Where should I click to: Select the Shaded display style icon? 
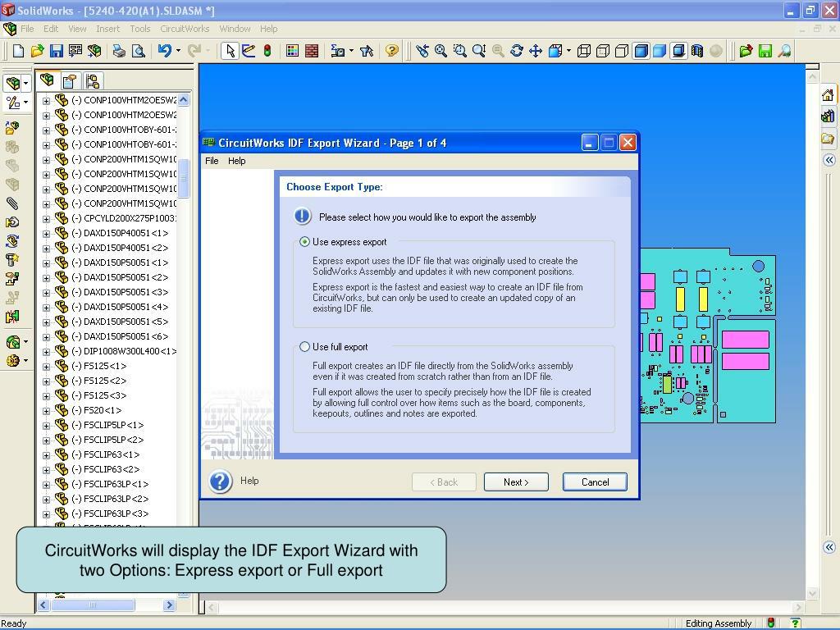tap(660, 51)
